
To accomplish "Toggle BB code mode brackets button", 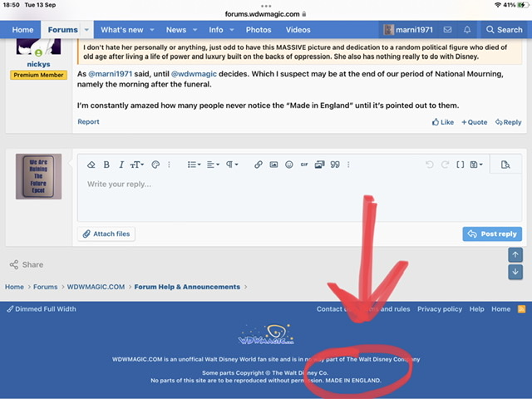I will click(460, 165).
